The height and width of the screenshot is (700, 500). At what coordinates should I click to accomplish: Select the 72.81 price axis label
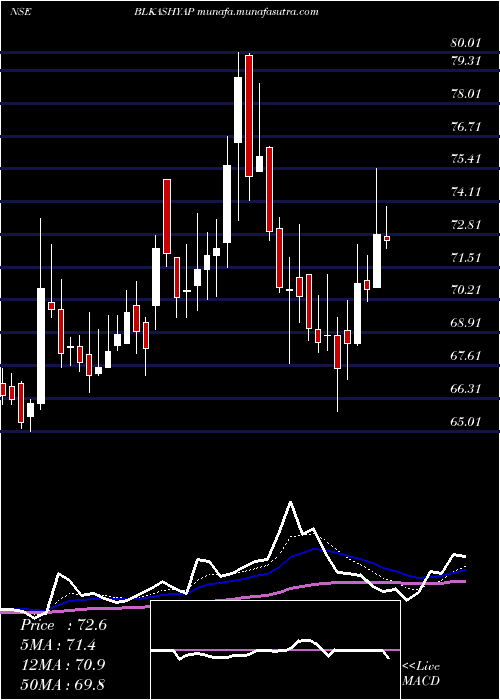466,225
